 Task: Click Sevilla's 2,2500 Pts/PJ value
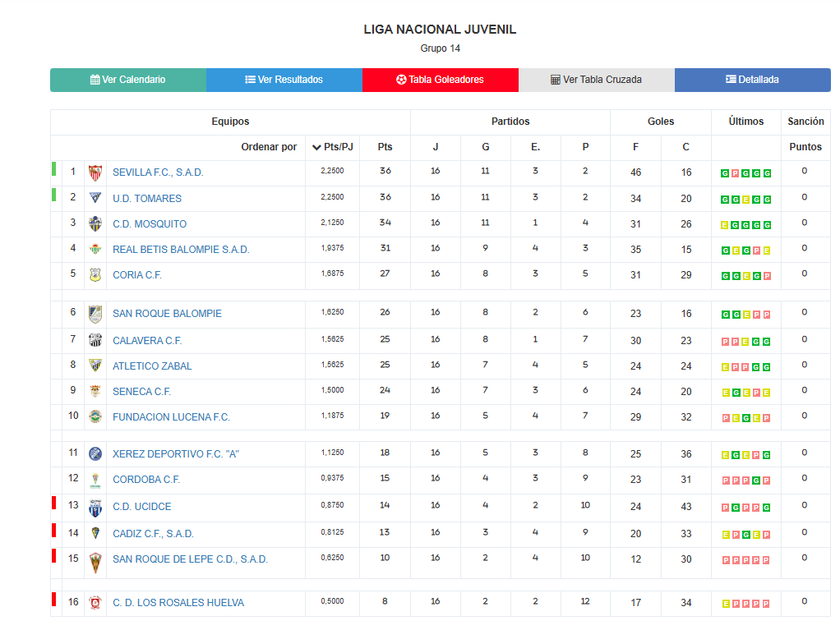(332, 171)
